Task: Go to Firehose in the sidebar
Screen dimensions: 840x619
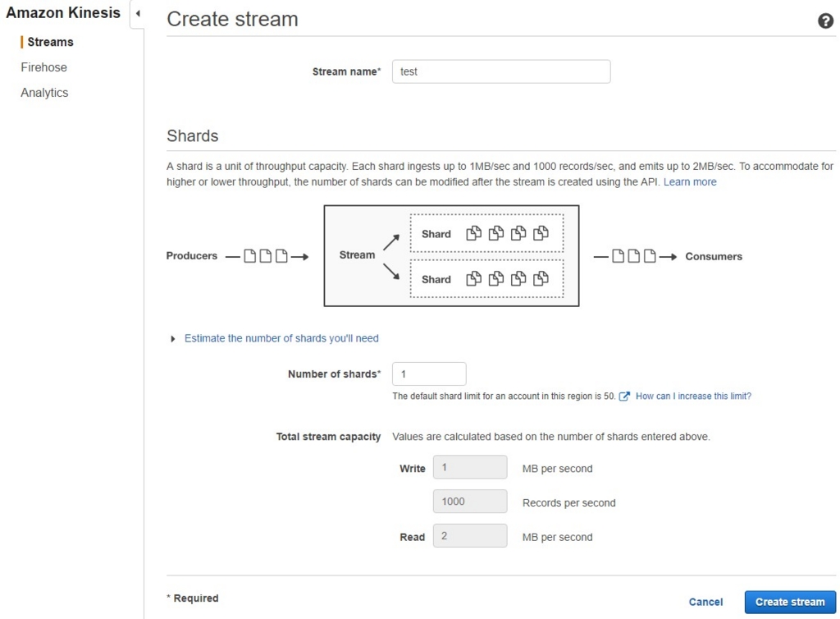Action: pos(44,67)
